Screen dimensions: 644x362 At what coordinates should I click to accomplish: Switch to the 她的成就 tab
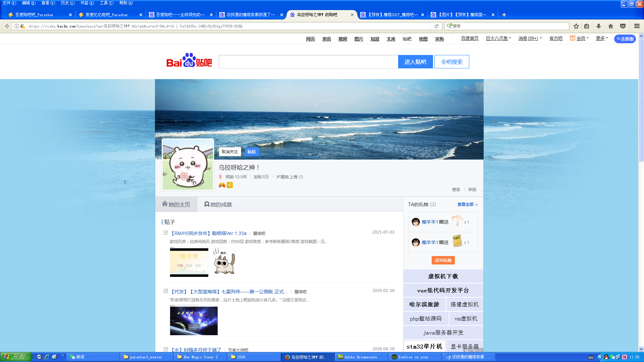[x=218, y=204]
